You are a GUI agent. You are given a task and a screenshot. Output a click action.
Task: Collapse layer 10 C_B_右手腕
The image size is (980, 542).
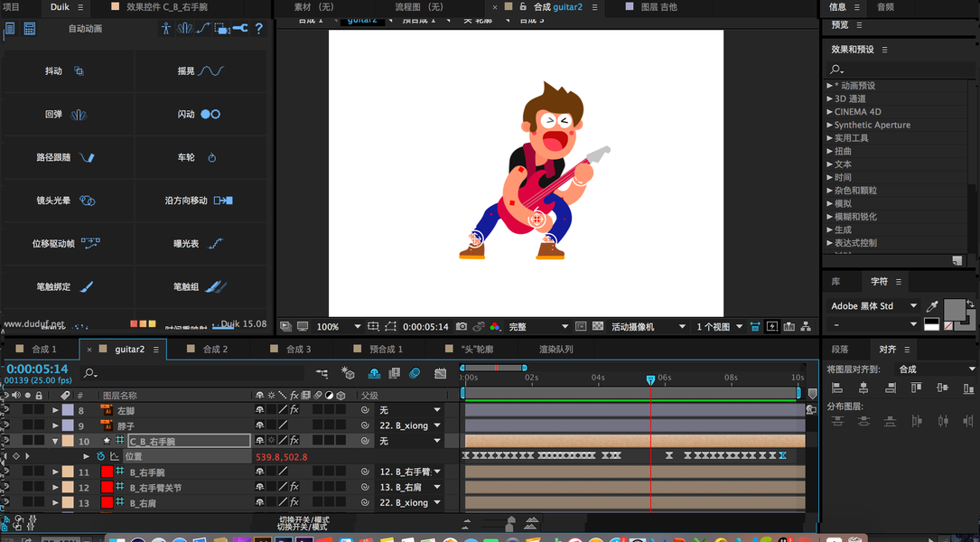coord(55,442)
